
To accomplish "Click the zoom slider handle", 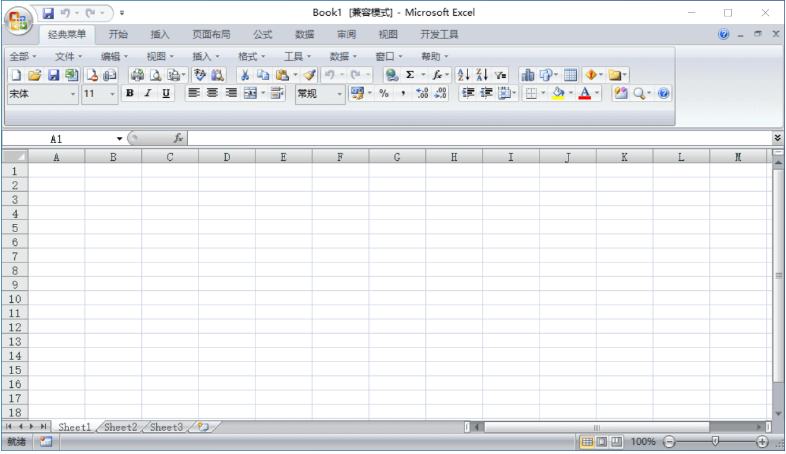I will (x=715, y=441).
